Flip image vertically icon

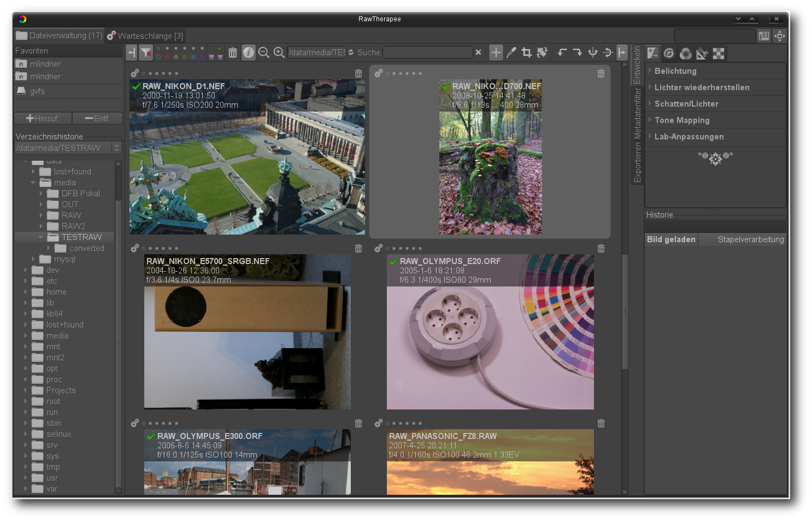click(x=608, y=52)
